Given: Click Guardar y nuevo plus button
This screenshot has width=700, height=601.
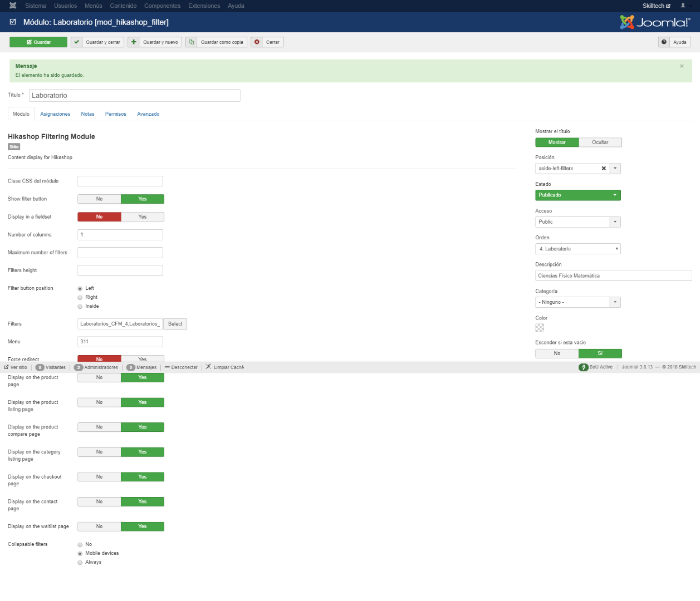Looking at the screenshot, I should pyautogui.click(x=155, y=42).
